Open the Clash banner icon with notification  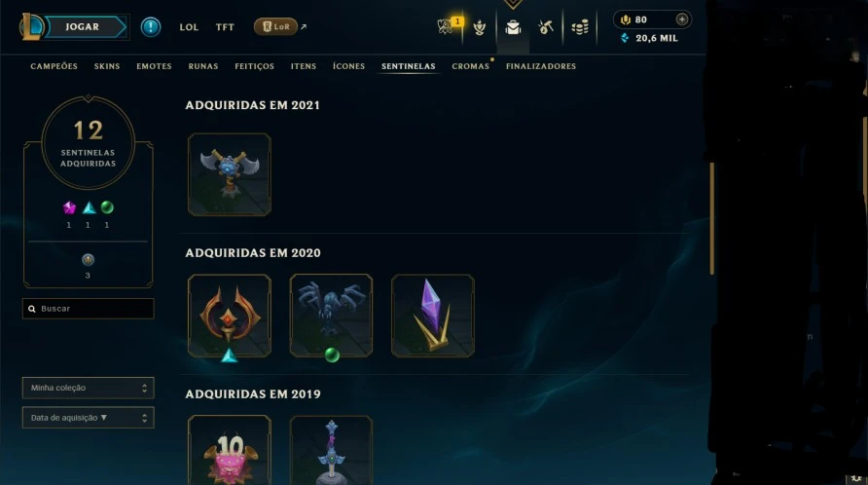pyautogui.click(x=447, y=25)
